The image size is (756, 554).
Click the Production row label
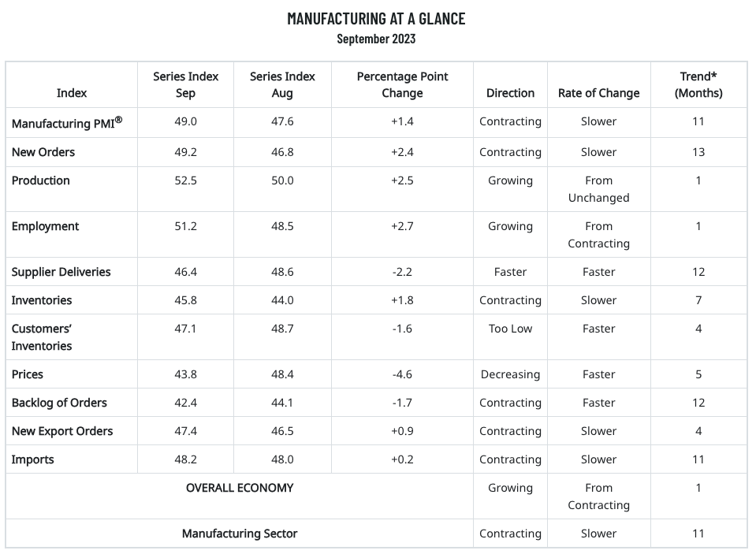click(41, 180)
